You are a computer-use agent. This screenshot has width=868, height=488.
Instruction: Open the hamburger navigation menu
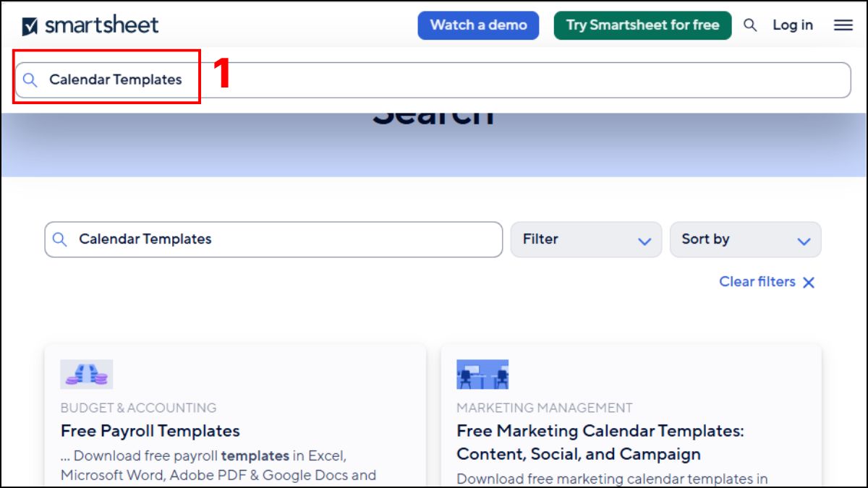[x=843, y=25]
